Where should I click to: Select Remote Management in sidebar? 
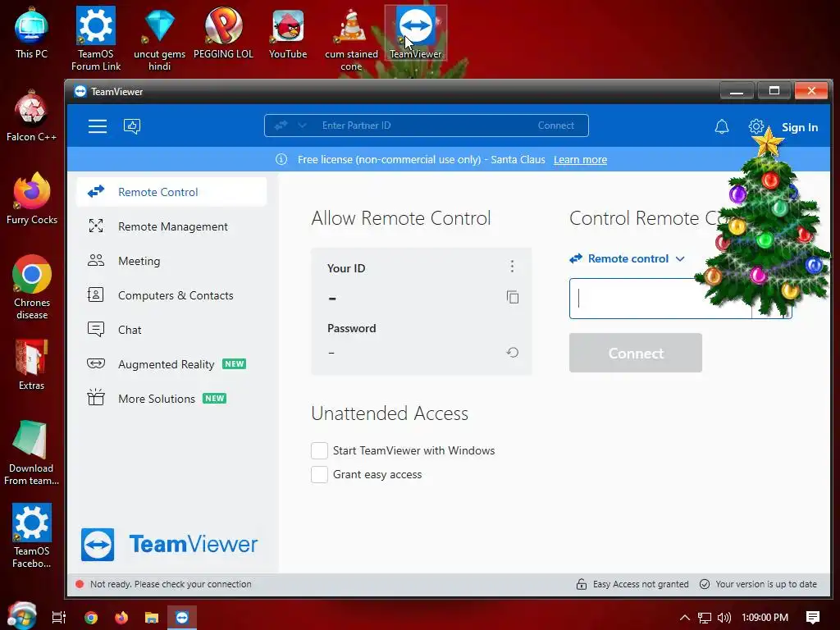[x=171, y=226]
